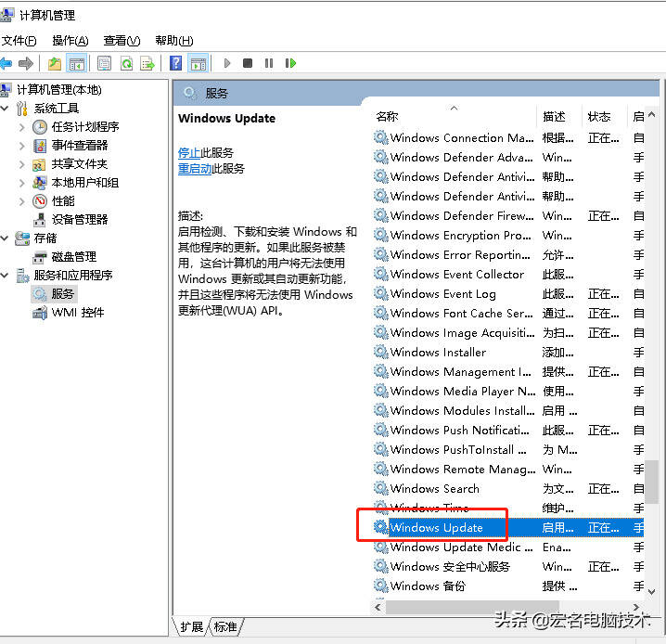Pause the service with the pause button
This screenshot has height=644, width=666.
tap(269, 63)
